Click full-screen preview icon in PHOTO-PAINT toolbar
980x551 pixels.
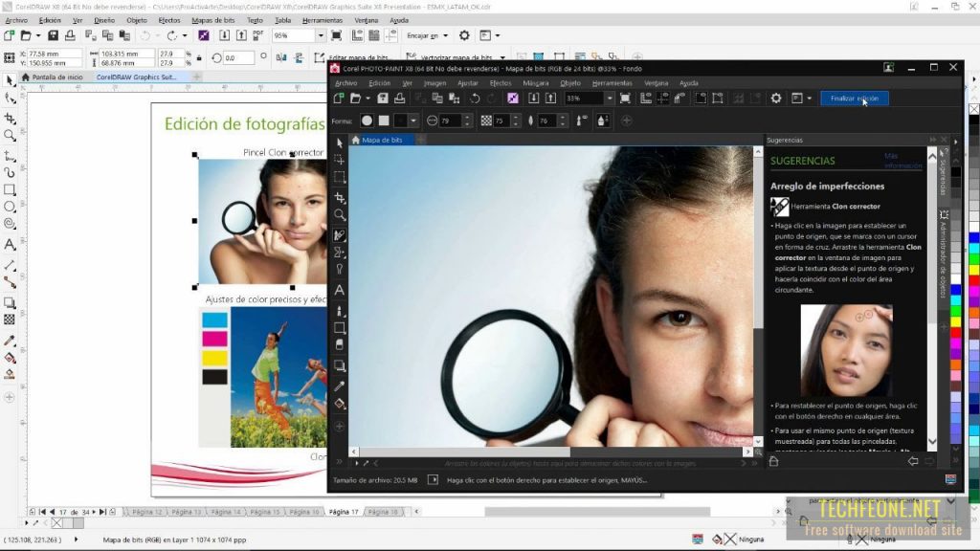[x=625, y=99]
